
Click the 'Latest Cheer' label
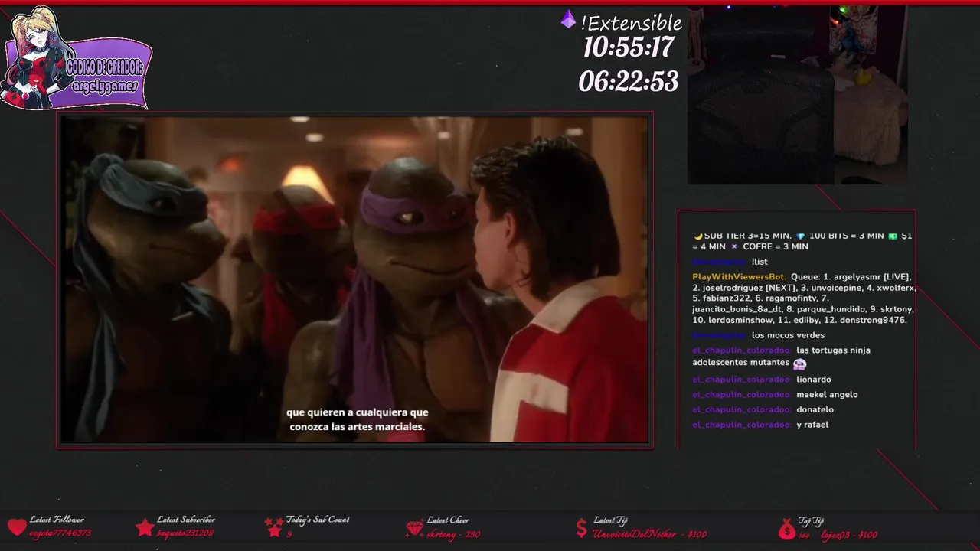(448, 520)
